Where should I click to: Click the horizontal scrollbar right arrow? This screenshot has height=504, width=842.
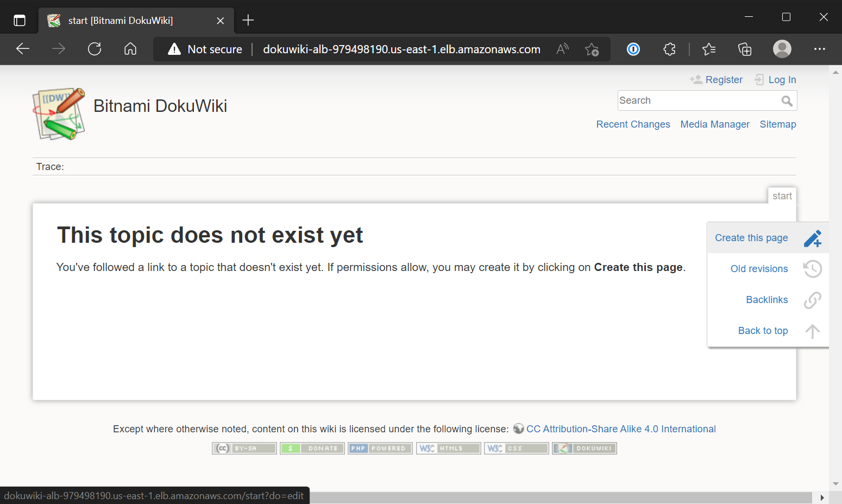tap(822, 497)
